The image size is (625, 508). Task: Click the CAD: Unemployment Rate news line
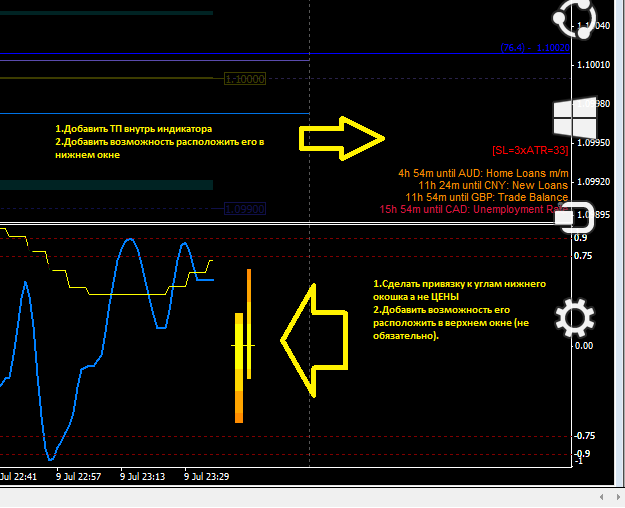tap(474, 209)
